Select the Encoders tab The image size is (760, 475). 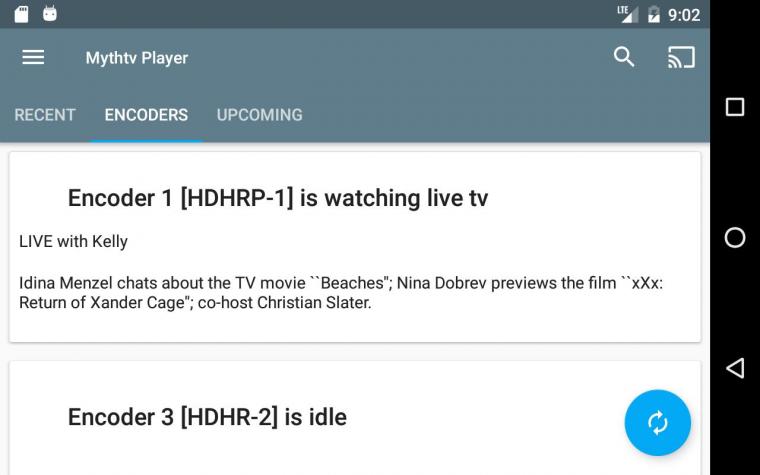(146, 115)
